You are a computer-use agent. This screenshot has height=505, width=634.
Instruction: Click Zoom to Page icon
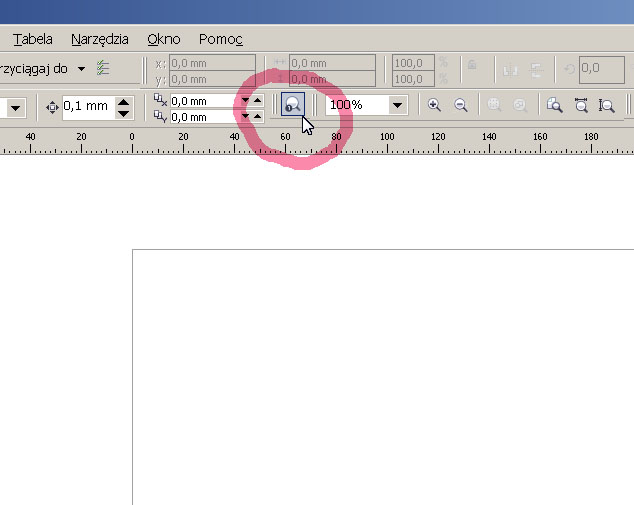click(554, 105)
